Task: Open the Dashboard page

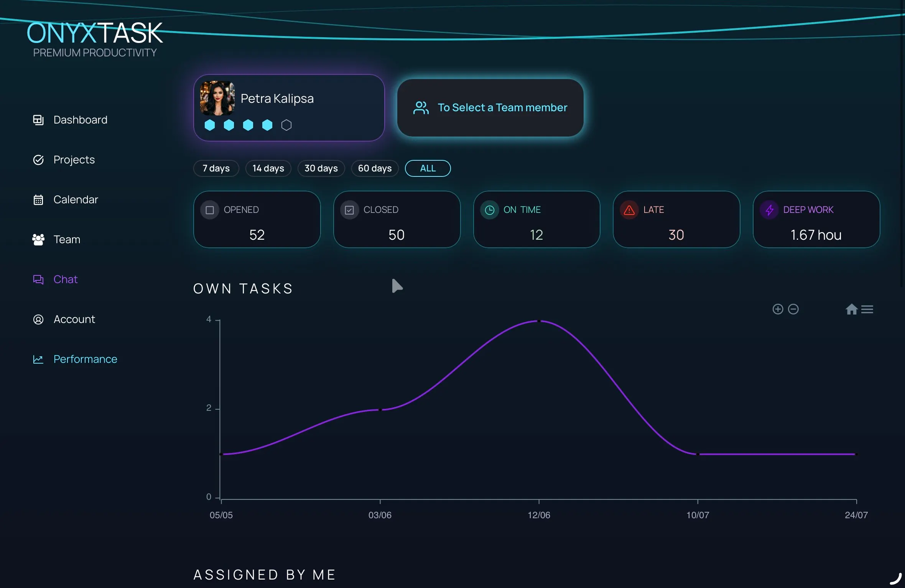Action: 81,120
